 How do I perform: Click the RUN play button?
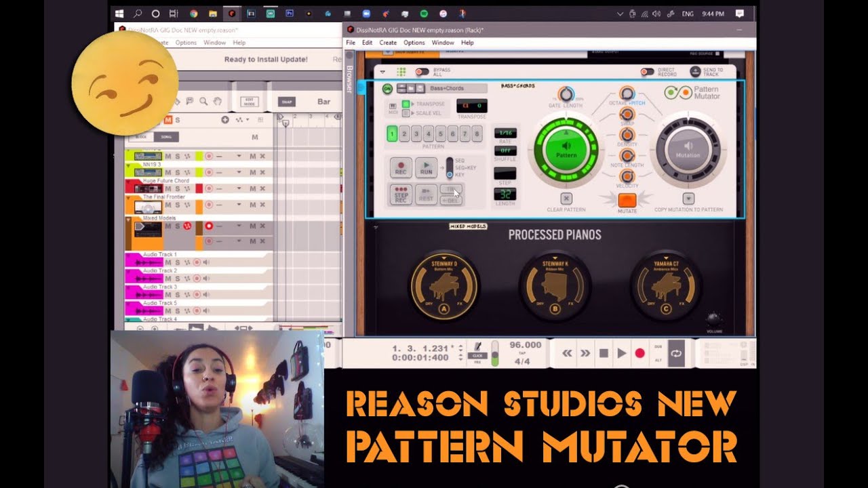[426, 168]
